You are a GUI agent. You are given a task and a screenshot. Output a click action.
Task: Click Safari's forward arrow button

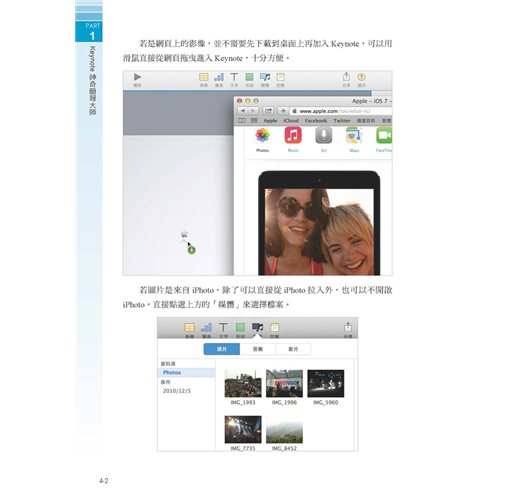pyautogui.click(x=253, y=111)
